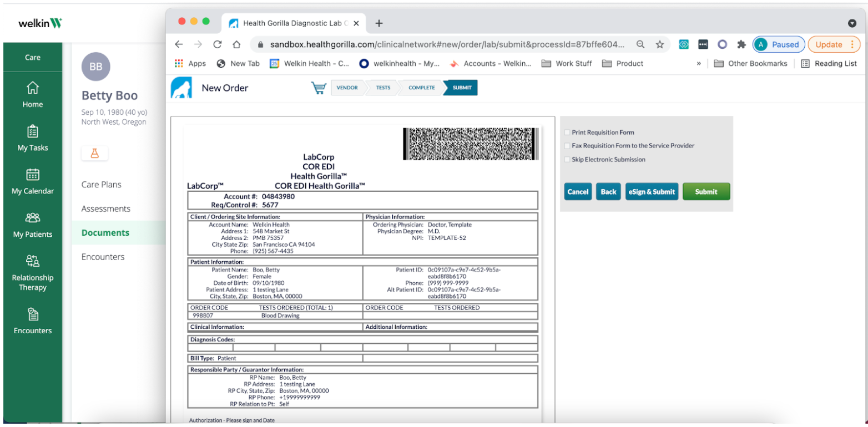This screenshot has height=427, width=868.
Task: Click the Back button
Action: point(608,191)
